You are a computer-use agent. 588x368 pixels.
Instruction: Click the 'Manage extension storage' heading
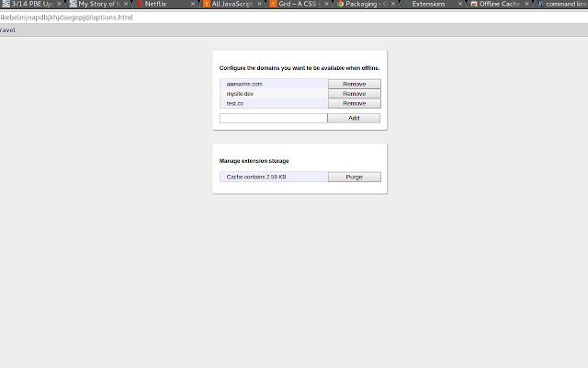254,161
